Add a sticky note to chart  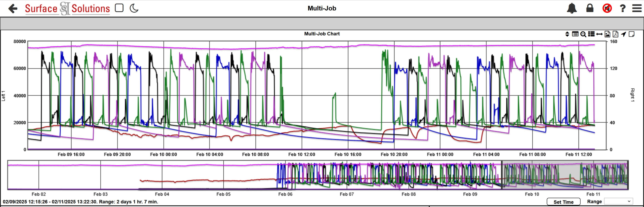631,34
